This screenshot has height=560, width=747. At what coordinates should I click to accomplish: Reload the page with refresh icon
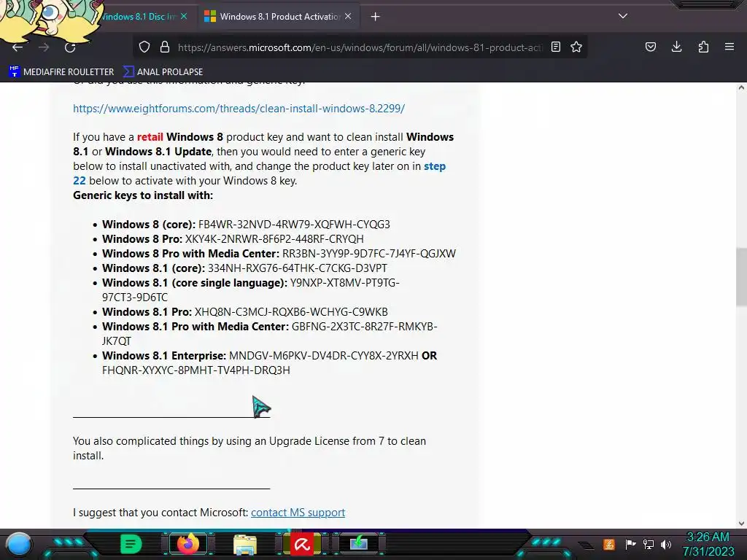(x=70, y=47)
